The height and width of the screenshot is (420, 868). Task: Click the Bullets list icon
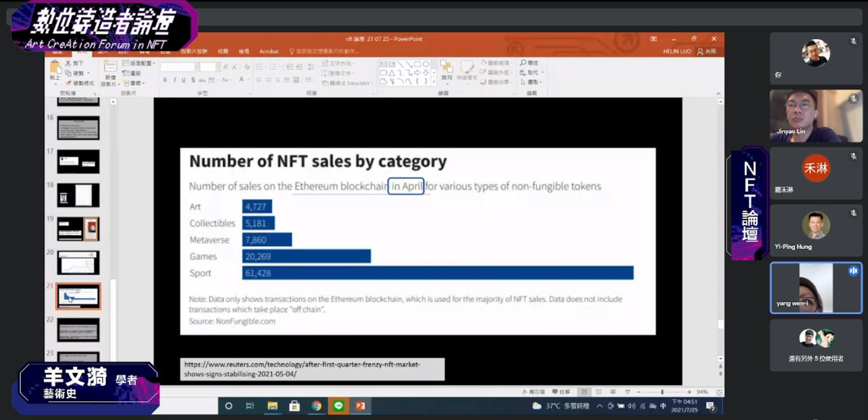[260, 67]
